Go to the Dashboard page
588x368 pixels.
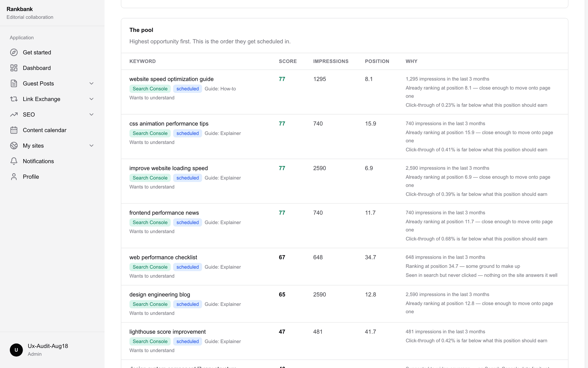coord(52,68)
